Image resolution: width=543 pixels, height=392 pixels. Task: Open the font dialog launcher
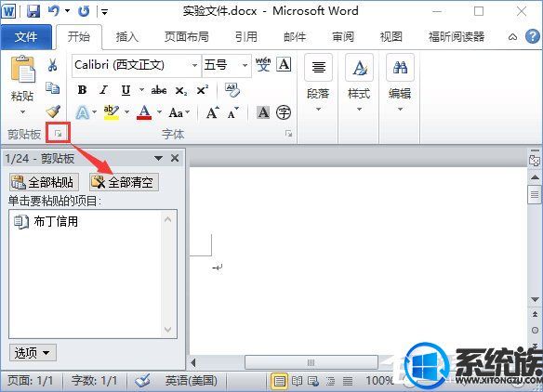point(288,133)
